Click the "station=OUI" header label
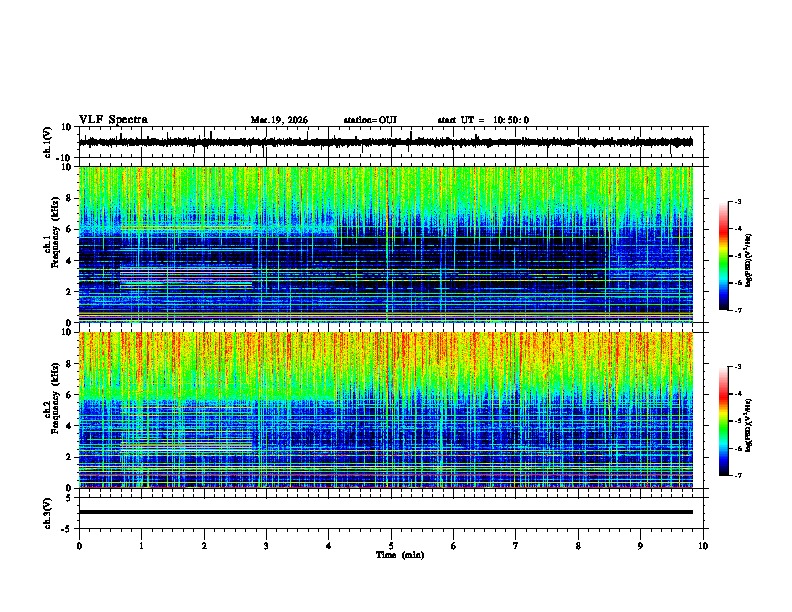The width and height of the screenshot is (792, 612). (x=370, y=120)
